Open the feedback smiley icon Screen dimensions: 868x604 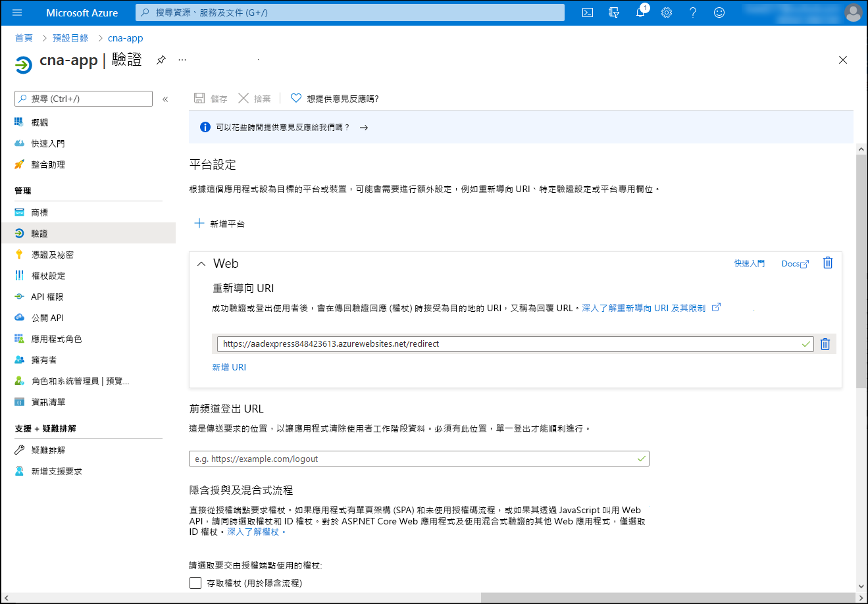coord(719,13)
